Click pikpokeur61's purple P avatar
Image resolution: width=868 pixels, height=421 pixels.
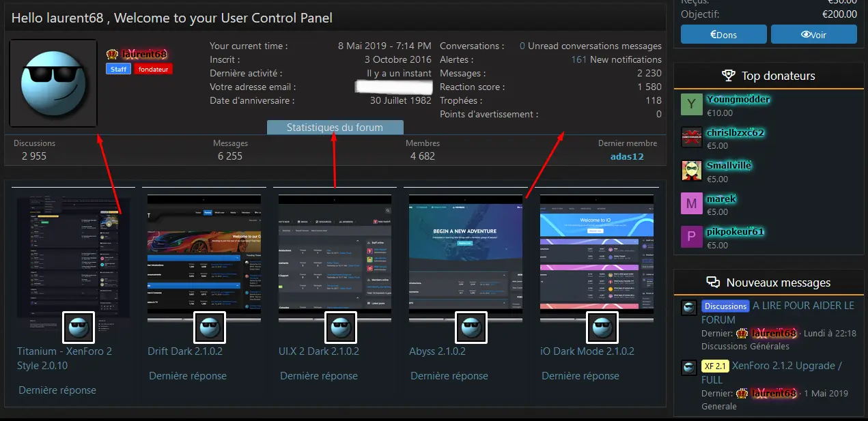(692, 237)
